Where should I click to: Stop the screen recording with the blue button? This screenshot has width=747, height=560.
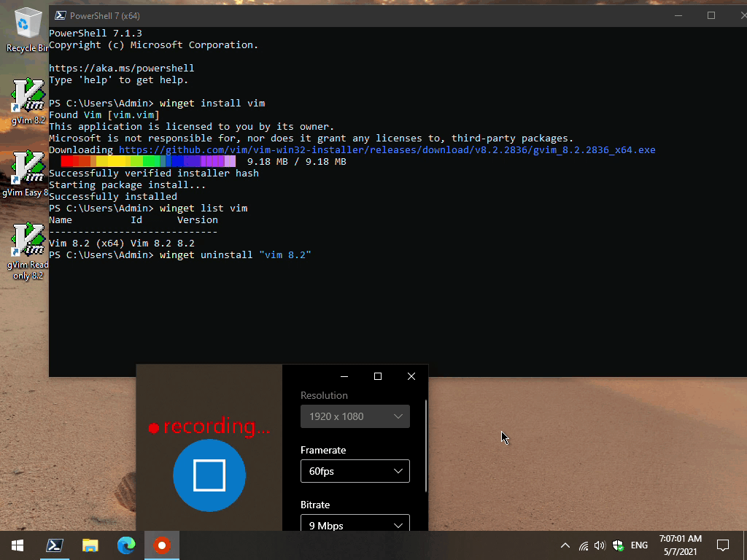click(209, 475)
